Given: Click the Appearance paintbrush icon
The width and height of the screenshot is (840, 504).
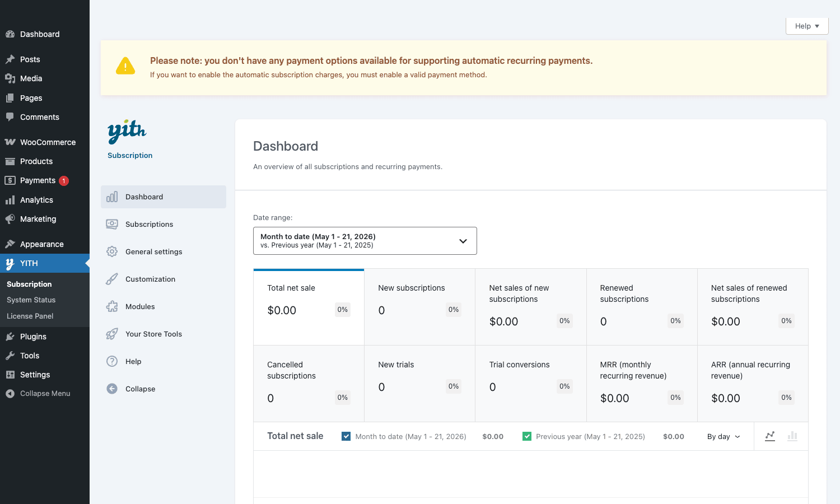Looking at the screenshot, I should point(10,244).
